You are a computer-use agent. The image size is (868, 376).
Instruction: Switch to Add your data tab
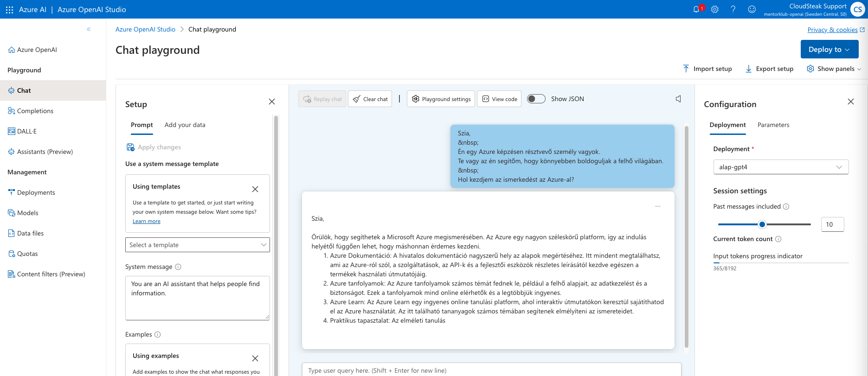[185, 125]
